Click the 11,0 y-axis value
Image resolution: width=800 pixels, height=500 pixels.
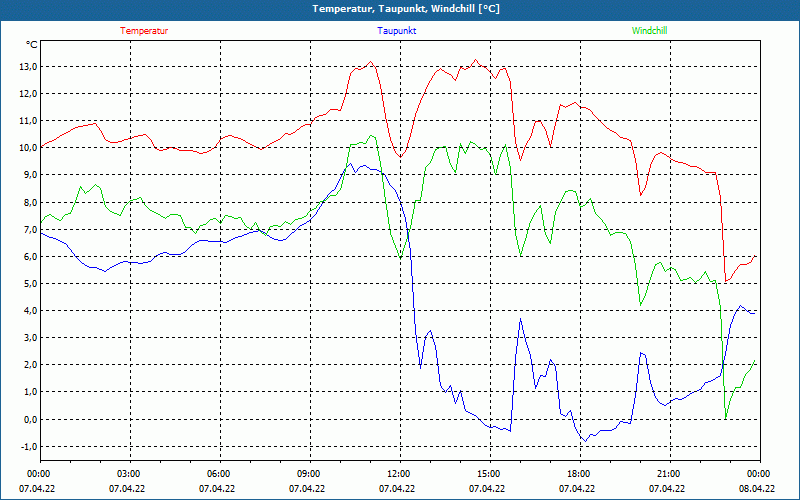[28, 121]
